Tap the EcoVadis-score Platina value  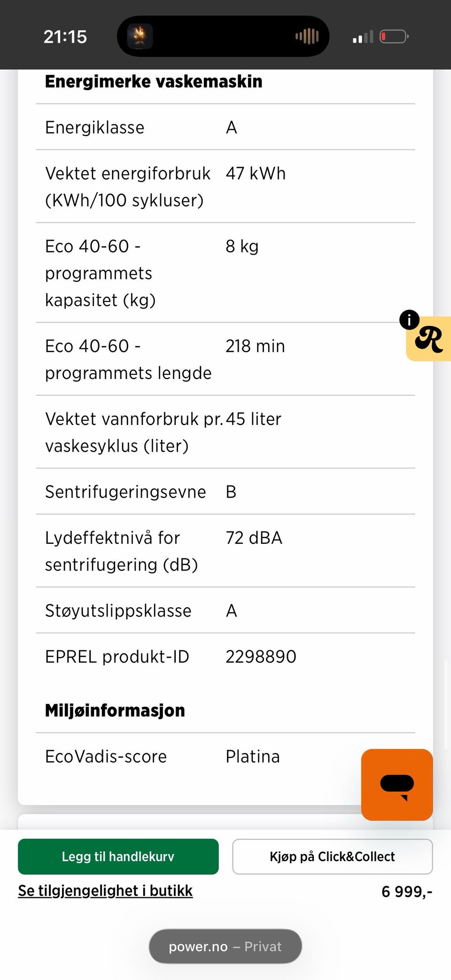point(253,756)
